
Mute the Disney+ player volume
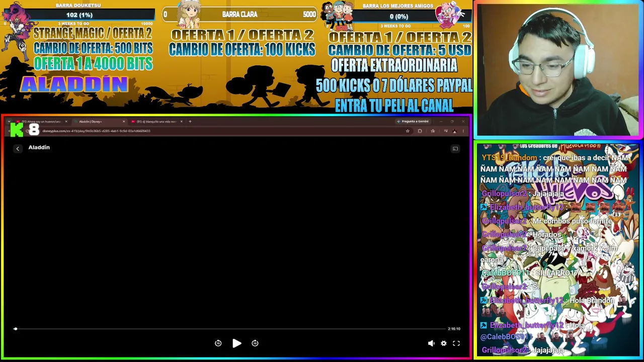431,343
